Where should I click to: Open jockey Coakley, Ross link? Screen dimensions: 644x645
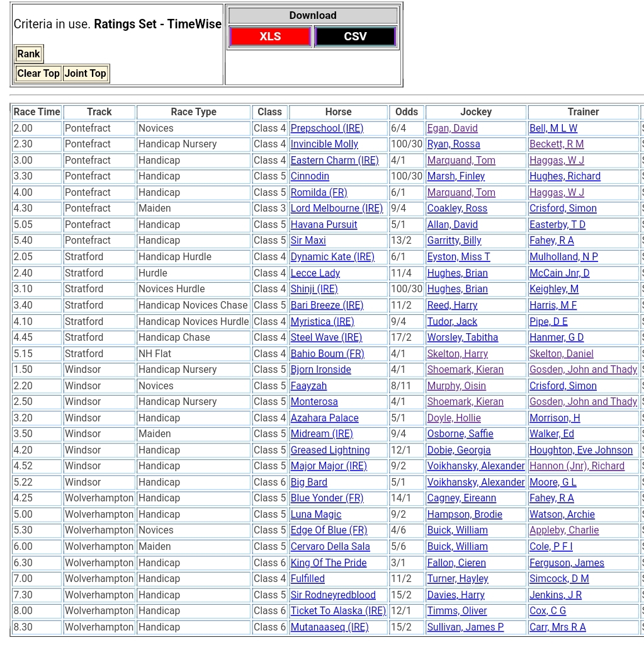(x=457, y=208)
